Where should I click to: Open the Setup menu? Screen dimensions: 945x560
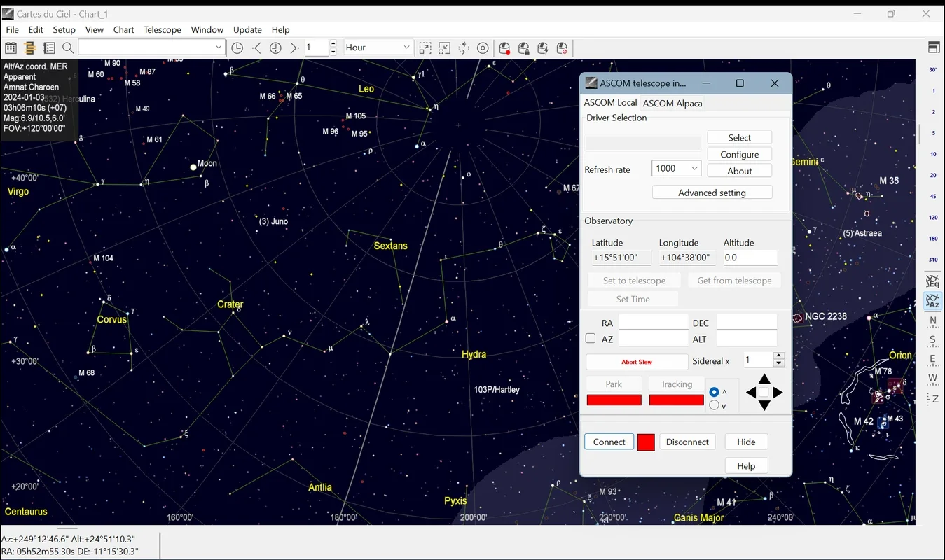click(64, 29)
